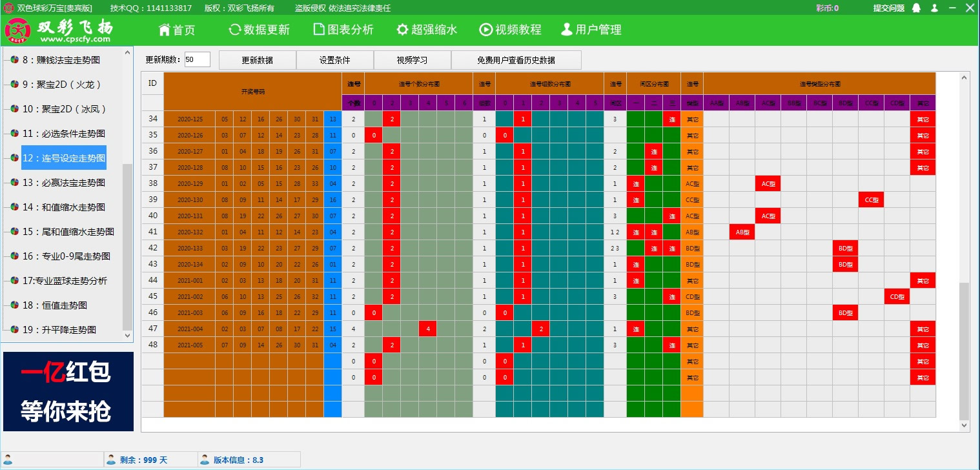Click the 首页 home icon
980x470 pixels.
(164, 30)
